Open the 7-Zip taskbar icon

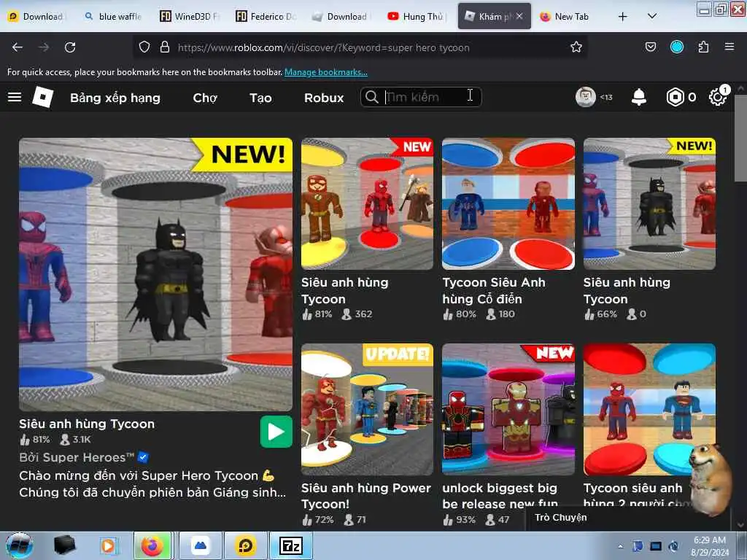(291, 545)
